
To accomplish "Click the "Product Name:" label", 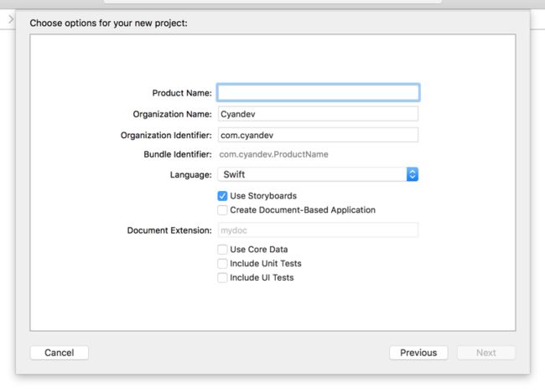I will (x=182, y=93).
